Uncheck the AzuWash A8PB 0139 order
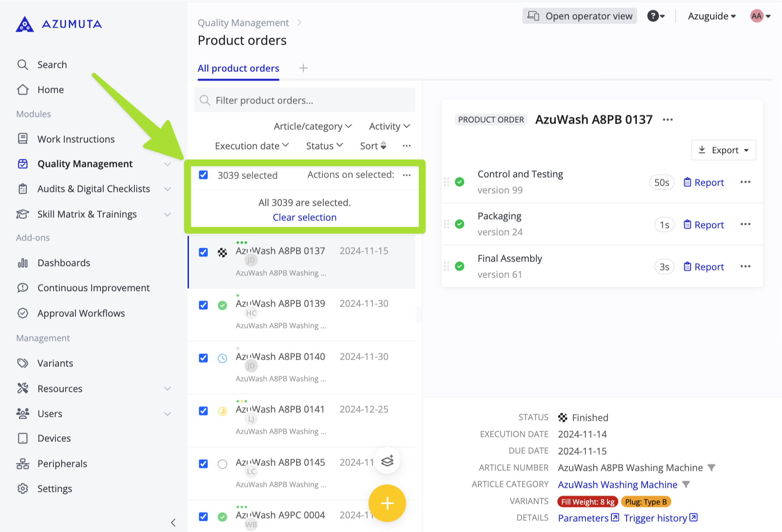The width and height of the screenshot is (782, 532). tap(203, 305)
